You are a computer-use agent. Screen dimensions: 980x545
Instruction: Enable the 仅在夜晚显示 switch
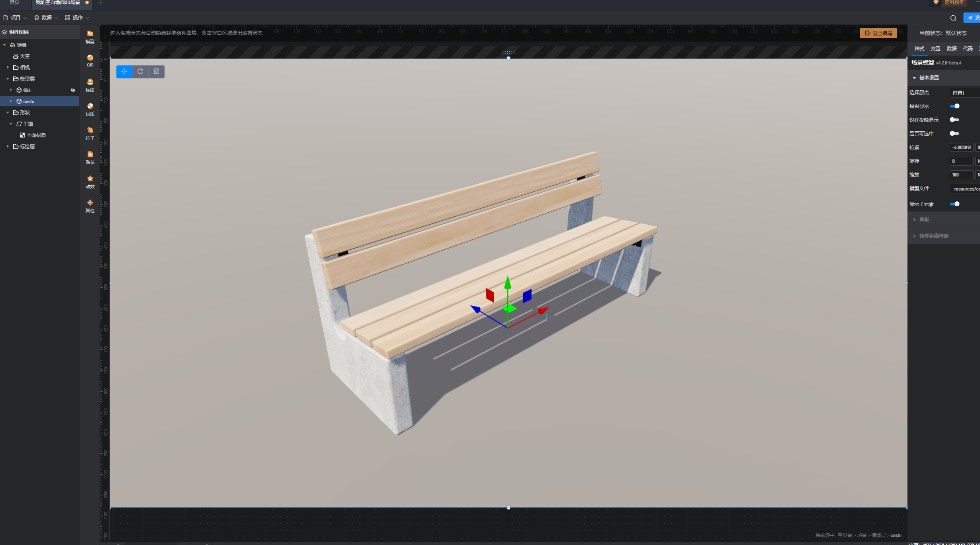click(954, 120)
